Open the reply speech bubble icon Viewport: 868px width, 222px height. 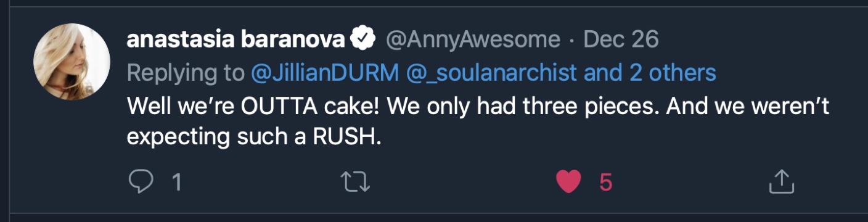[x=140, y=181]
